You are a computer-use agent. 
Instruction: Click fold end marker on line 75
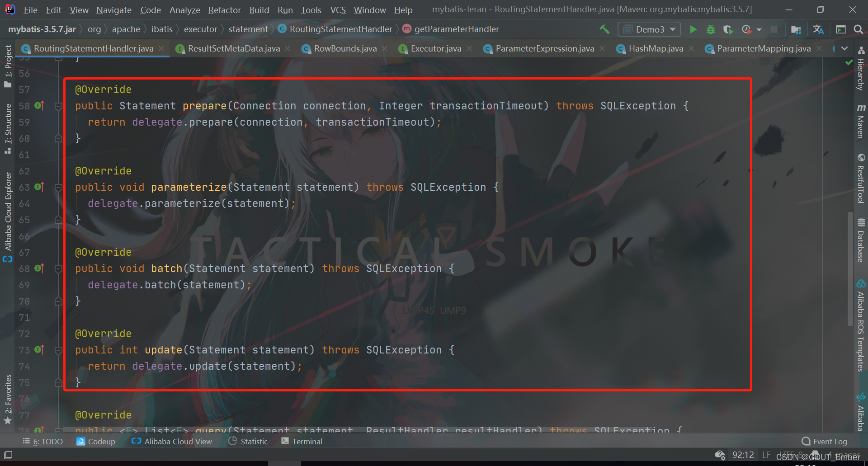pos(58,382)
